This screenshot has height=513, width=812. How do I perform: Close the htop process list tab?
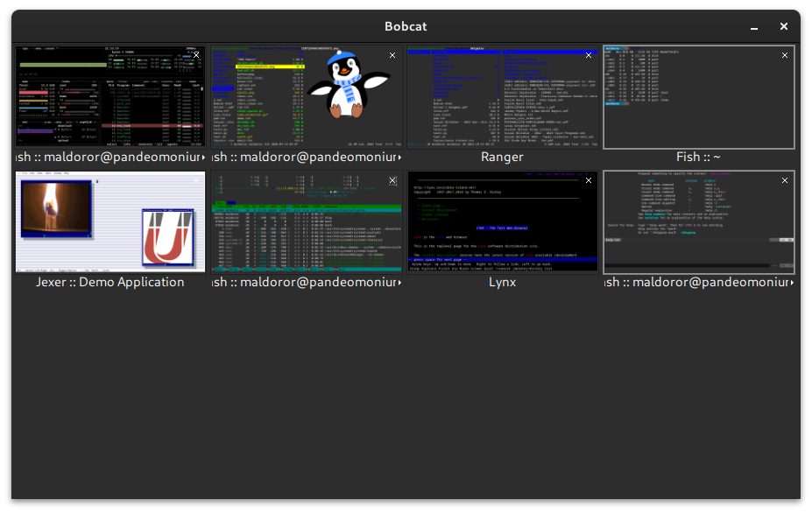coord(392,180)
